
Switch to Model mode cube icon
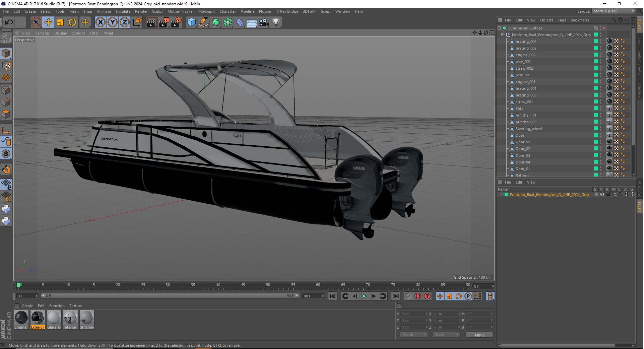pos(6,53)
